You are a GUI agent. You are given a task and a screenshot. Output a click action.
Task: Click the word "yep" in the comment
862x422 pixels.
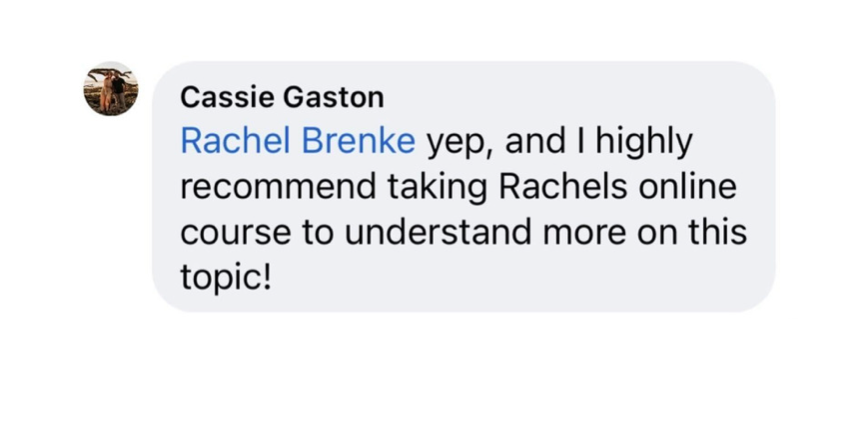click(x=460, y=144)
